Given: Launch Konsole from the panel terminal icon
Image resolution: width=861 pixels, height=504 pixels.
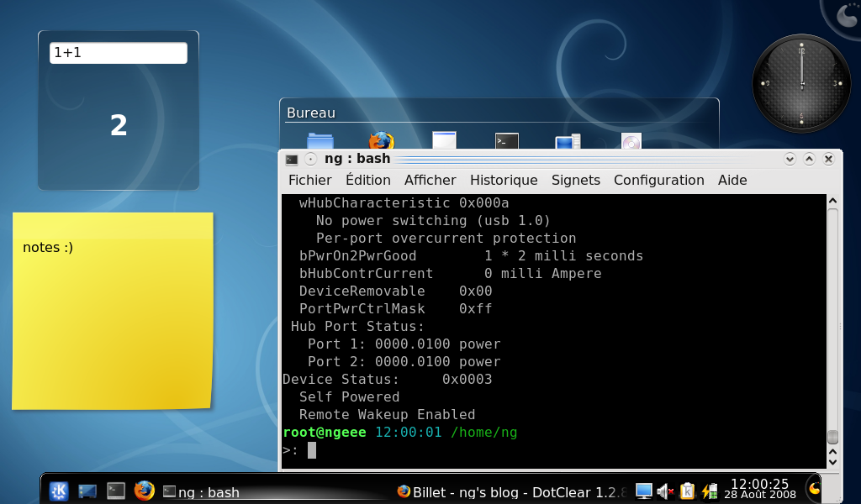Looking at the screenshot, I should tap(116, 491).
